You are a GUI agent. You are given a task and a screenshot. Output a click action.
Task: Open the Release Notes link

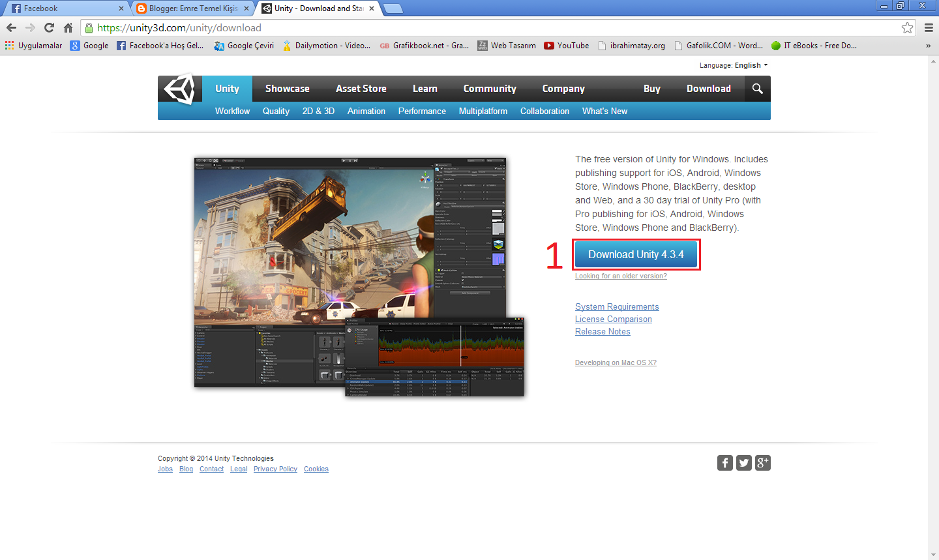[x=603, y=332]
